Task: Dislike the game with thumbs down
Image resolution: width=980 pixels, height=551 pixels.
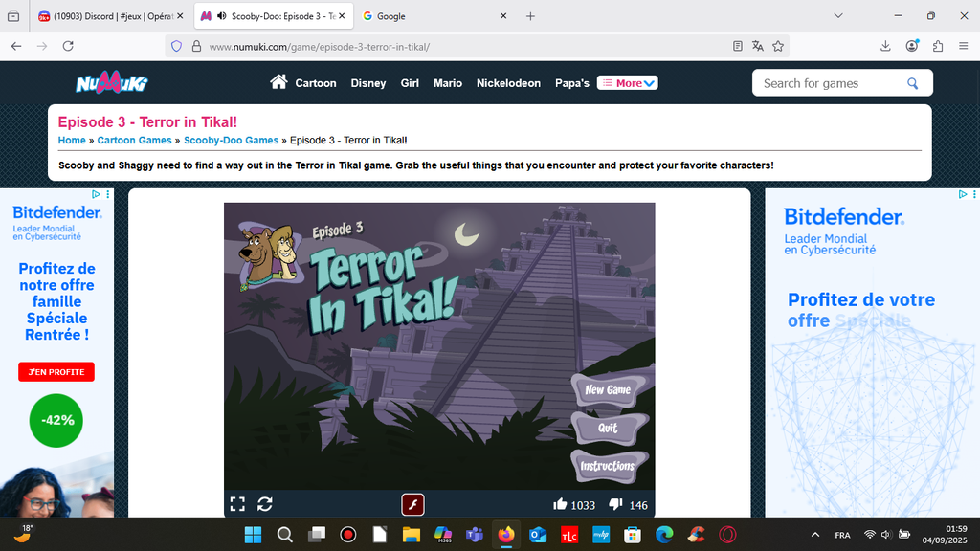Action: tap(616, 504)
